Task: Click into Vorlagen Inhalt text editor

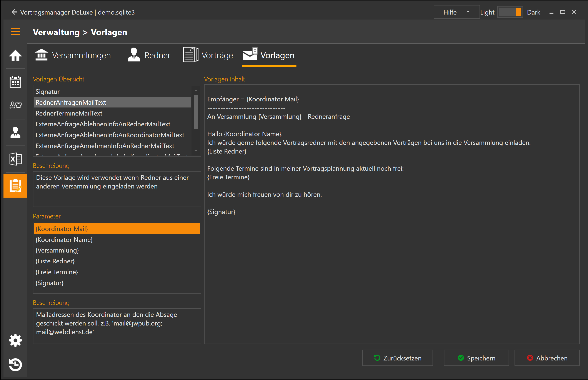Action: (x=392, y=214)
